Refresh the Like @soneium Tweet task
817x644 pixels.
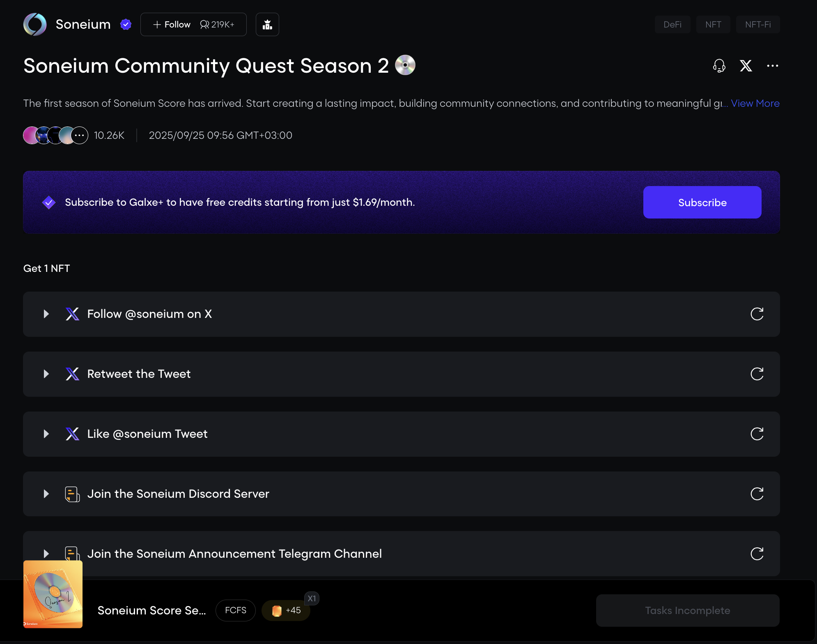click(757, 434)
